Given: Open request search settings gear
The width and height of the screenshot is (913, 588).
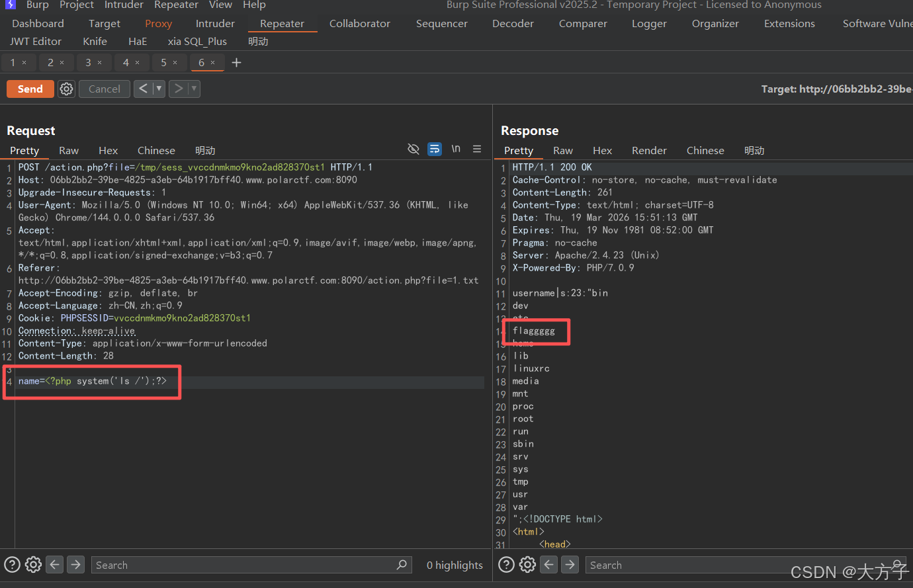Looking at the screenshot, I should 33,564.
